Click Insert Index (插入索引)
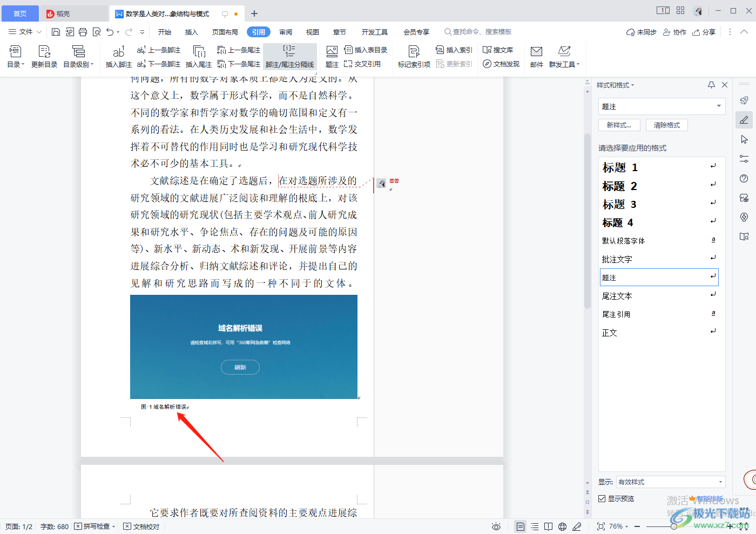Viewport: 756px width, 534px height. click(454, 50)
